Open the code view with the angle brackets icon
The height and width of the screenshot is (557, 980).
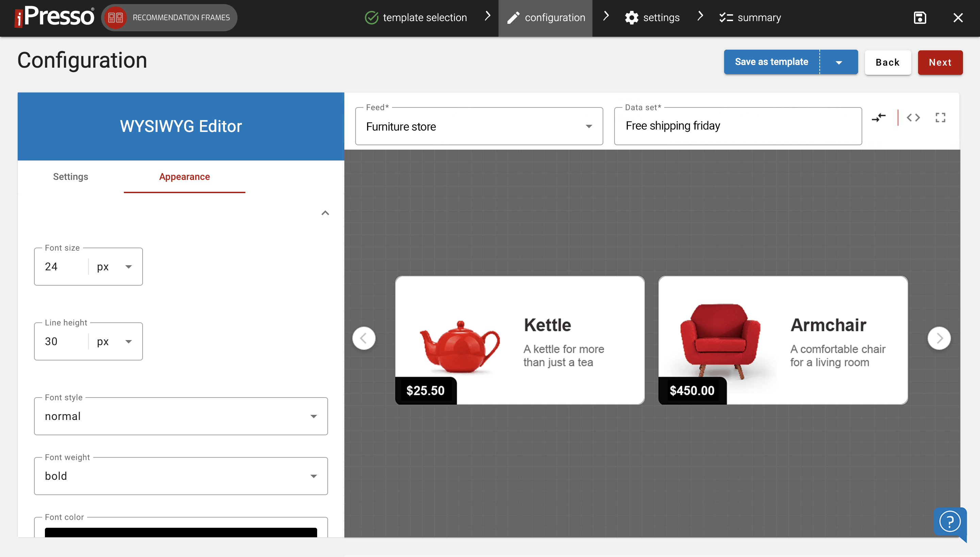point(914,118)
